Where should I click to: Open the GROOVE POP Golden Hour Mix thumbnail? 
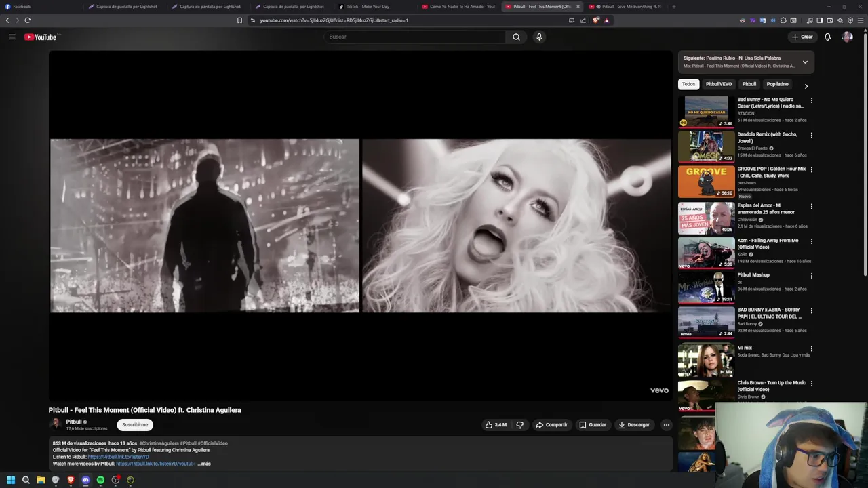coord(706,182)
